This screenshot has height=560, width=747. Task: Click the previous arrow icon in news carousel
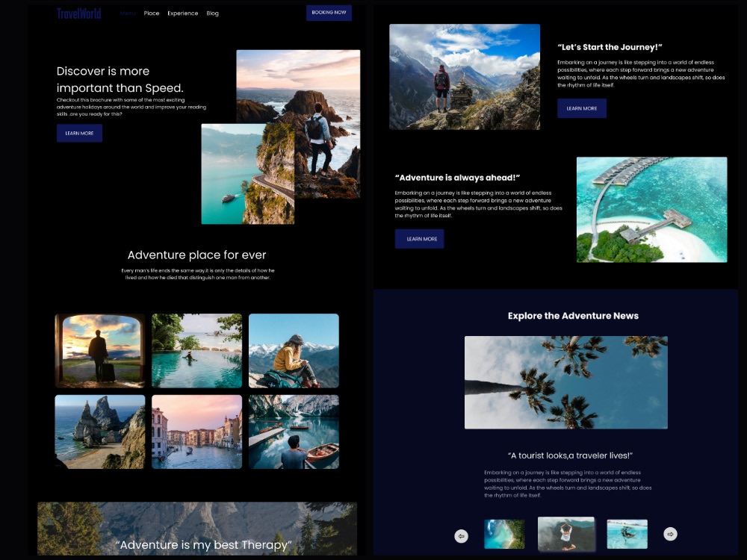[x=461, y=535]
